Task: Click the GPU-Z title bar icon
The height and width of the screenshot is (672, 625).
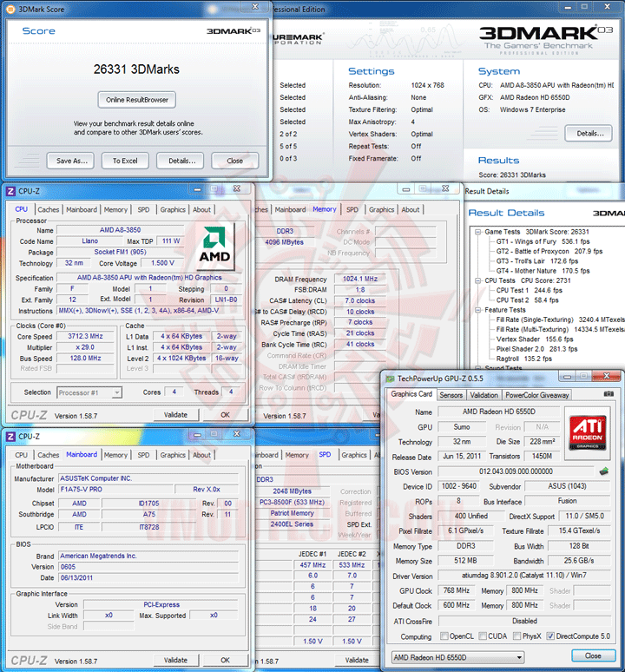Action: click(390, 379)
